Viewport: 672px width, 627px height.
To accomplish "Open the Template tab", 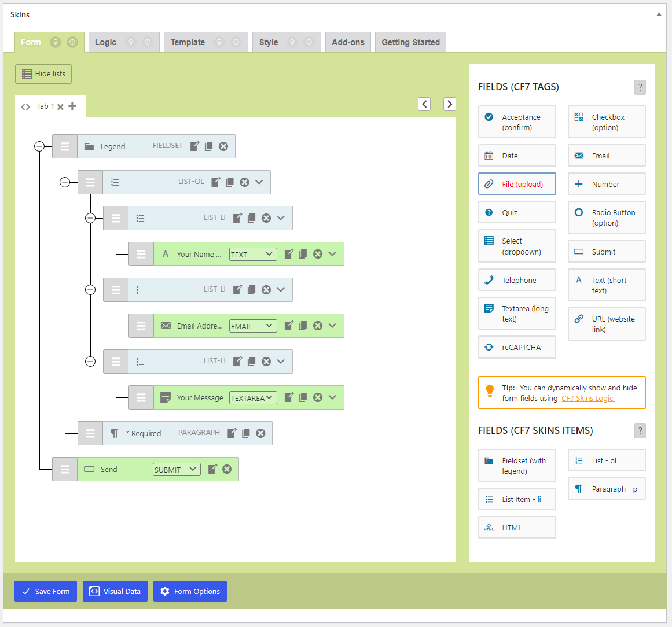I will click(188, 42).
